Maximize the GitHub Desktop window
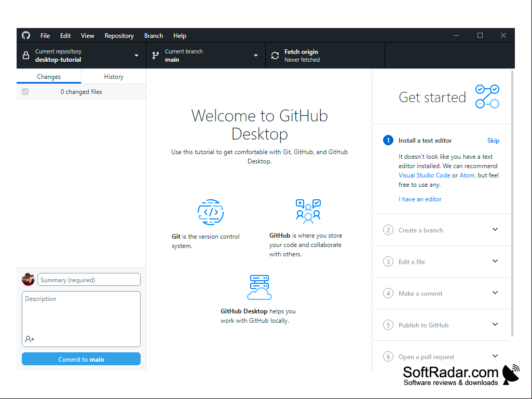 480,35
